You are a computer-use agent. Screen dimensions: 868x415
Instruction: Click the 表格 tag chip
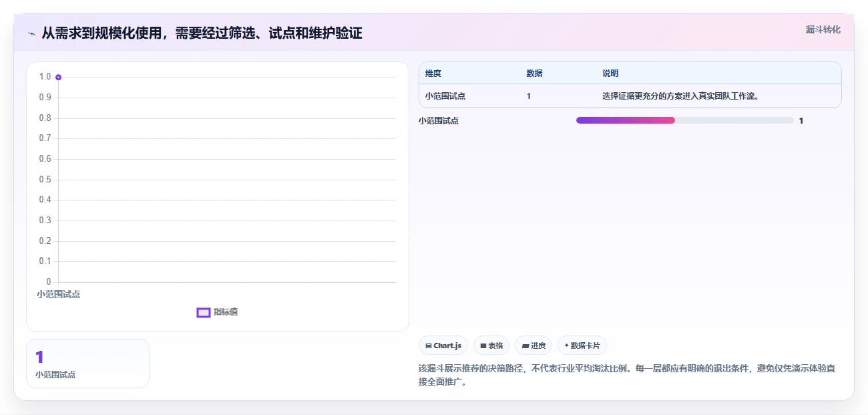click(x=491, y=345)
